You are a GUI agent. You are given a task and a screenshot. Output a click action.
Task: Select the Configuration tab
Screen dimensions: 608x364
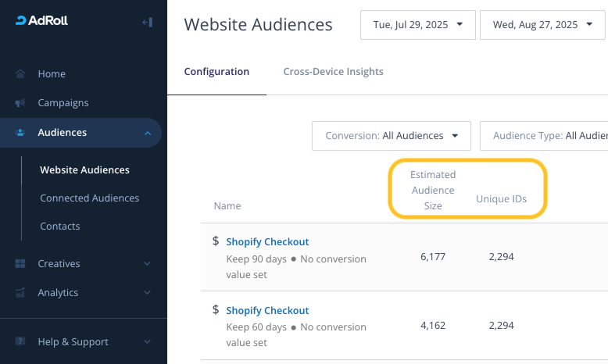coord(216,72)
